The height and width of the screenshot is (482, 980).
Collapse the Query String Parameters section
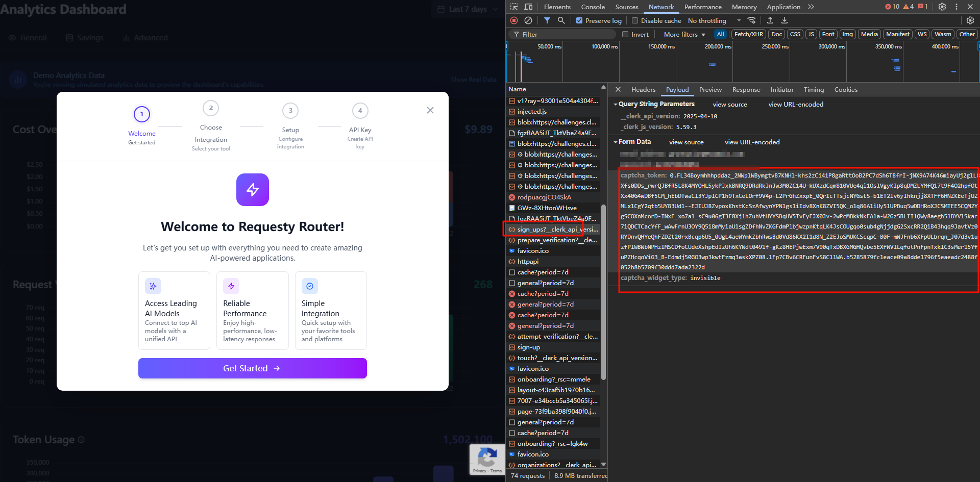click(x=616, y=104)
